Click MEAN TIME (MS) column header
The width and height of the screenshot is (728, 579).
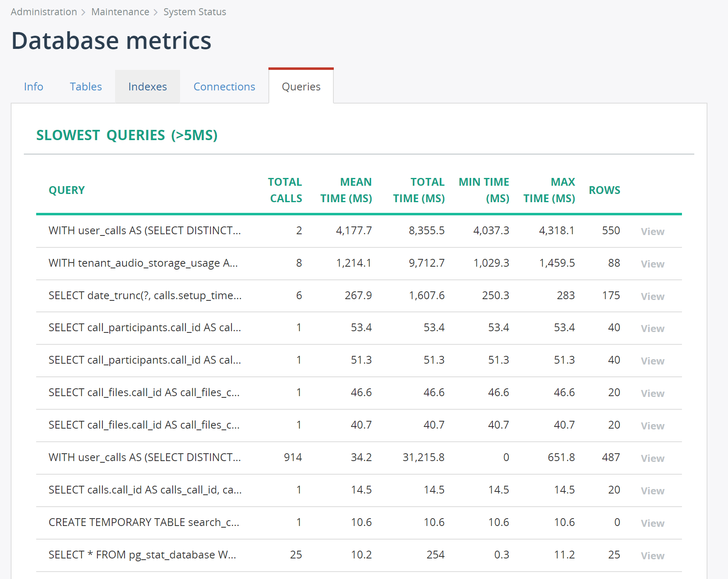tap(346, 190)
